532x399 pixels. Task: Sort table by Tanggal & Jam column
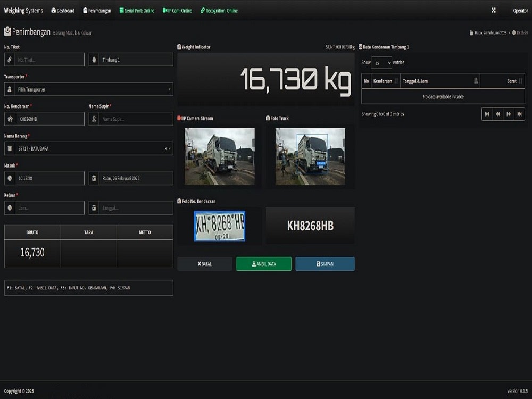tap(440, 81)
